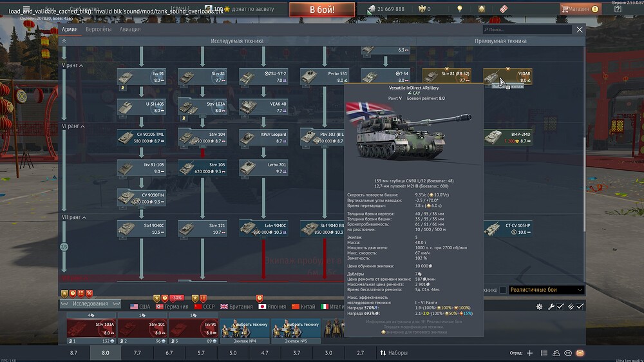Open the mail envelope icon at bottom right
The image size is (644, 362).
(580, 353)
